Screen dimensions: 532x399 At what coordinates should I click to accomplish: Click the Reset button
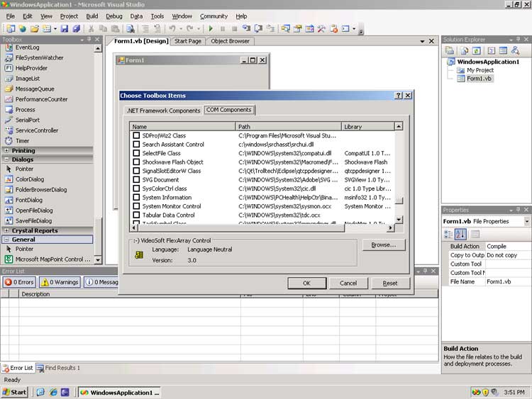click(x=390, y=283)
